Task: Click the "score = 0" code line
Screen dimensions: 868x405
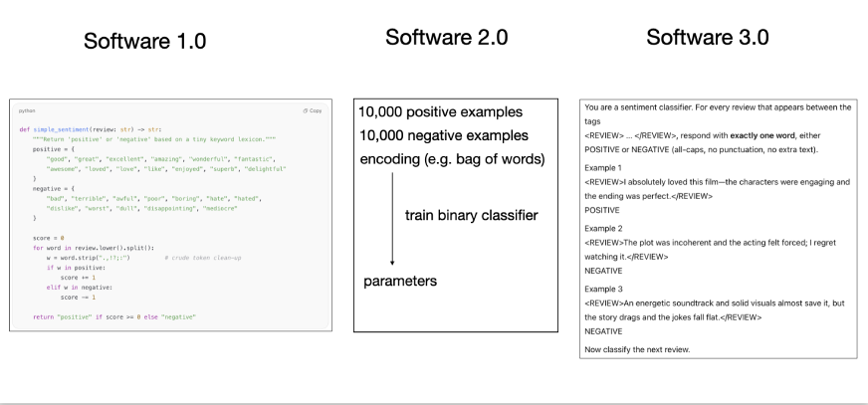Action: click(48, 238)
